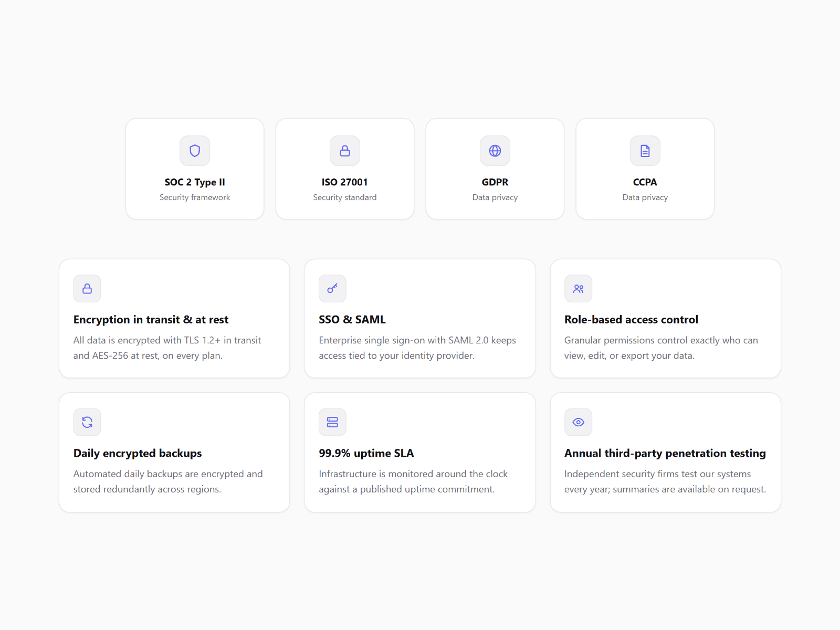
Task: Click the globe icon on the GDPR card
Action: [x=495, y=151]
